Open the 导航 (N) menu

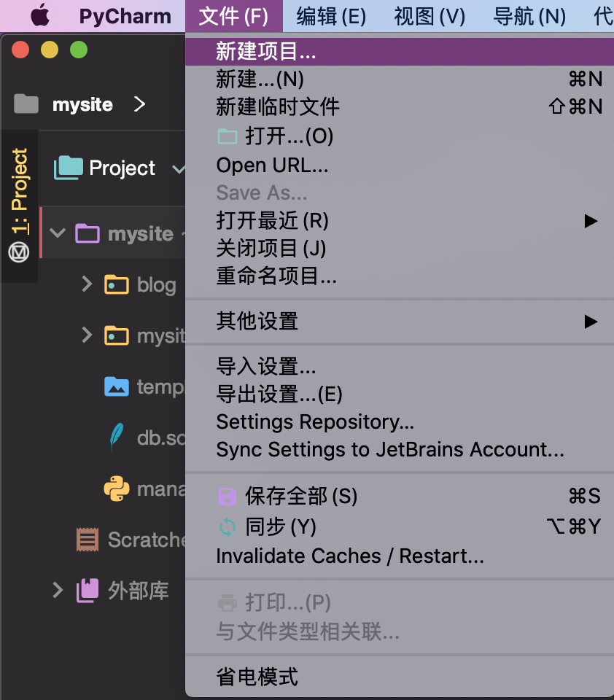[x=529, y=16]
